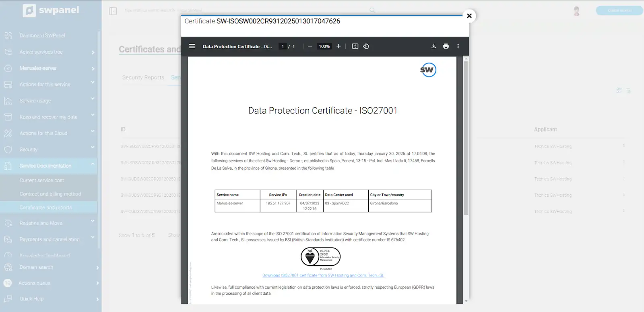Download the certificate PDF
The width and height of the screenshot is (644, 312).
(x=433, y=46)
